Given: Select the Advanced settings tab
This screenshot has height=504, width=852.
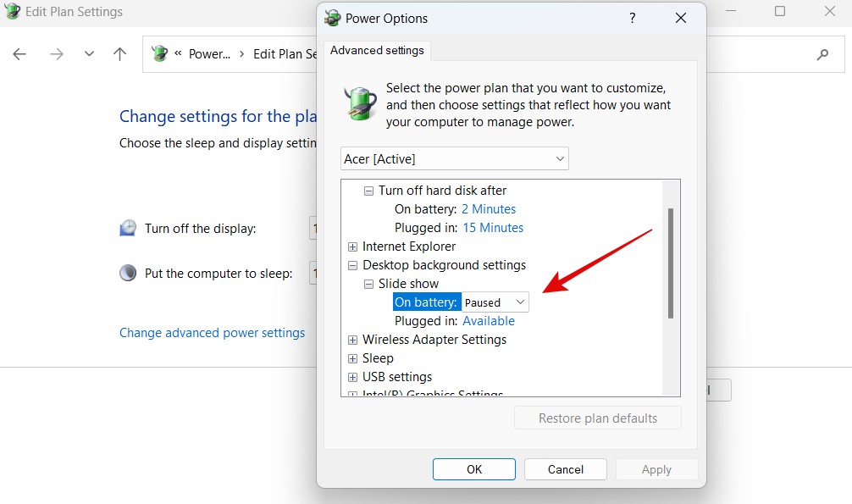Looking at the screenshot, I should (x=377, y=51).
